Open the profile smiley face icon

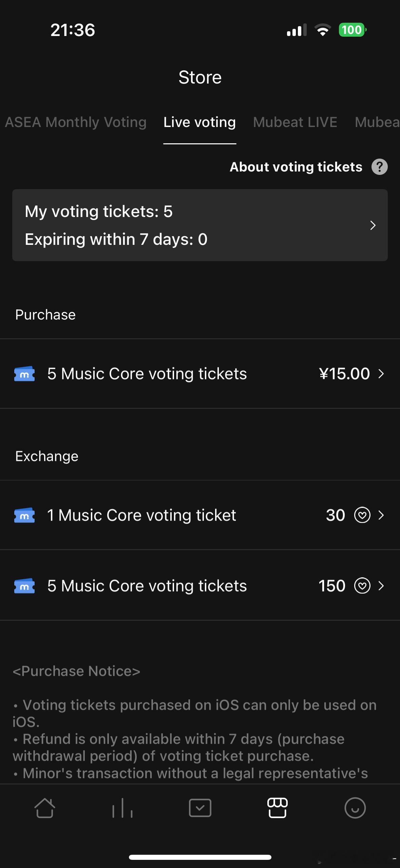coord(355,808)
